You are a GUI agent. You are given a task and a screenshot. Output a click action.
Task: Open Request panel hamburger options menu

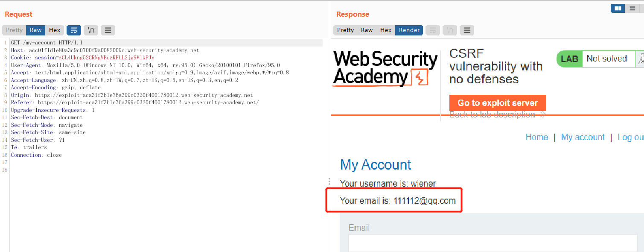[x=108, y=30]
